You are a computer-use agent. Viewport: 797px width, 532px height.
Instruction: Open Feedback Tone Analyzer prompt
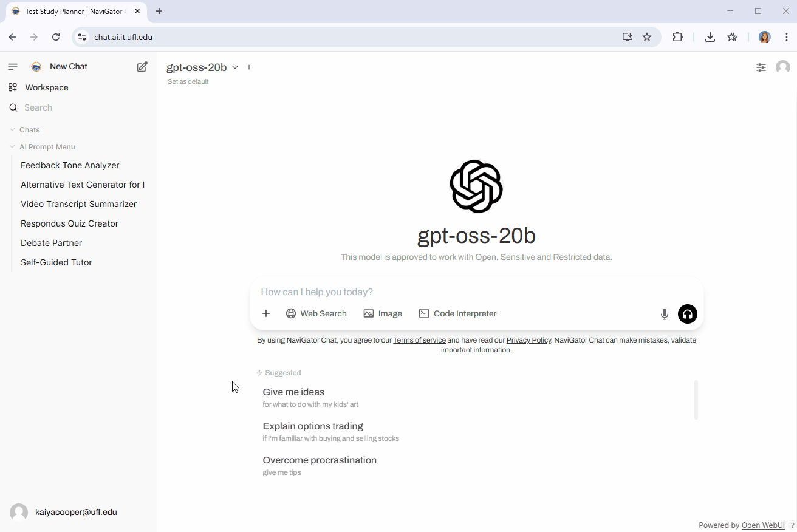point(70,165)
